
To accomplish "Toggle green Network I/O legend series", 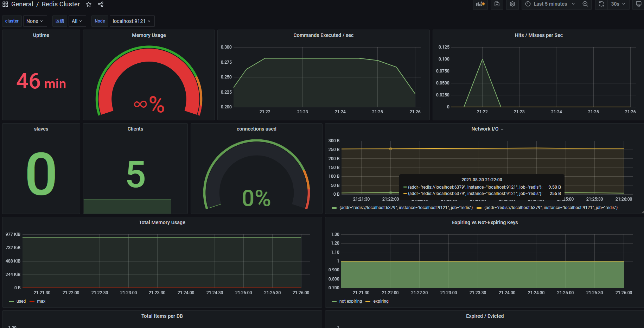I will [406, 208].
